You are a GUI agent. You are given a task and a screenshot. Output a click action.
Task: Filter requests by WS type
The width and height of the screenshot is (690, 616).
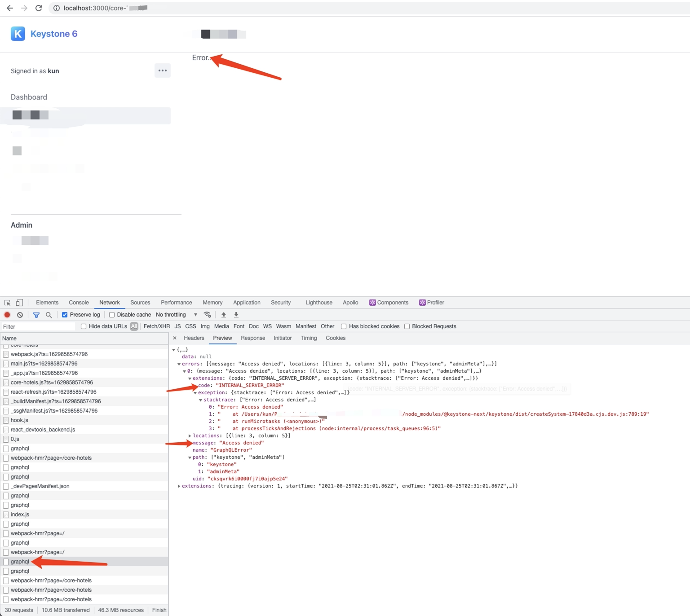(x=267, y=326)
